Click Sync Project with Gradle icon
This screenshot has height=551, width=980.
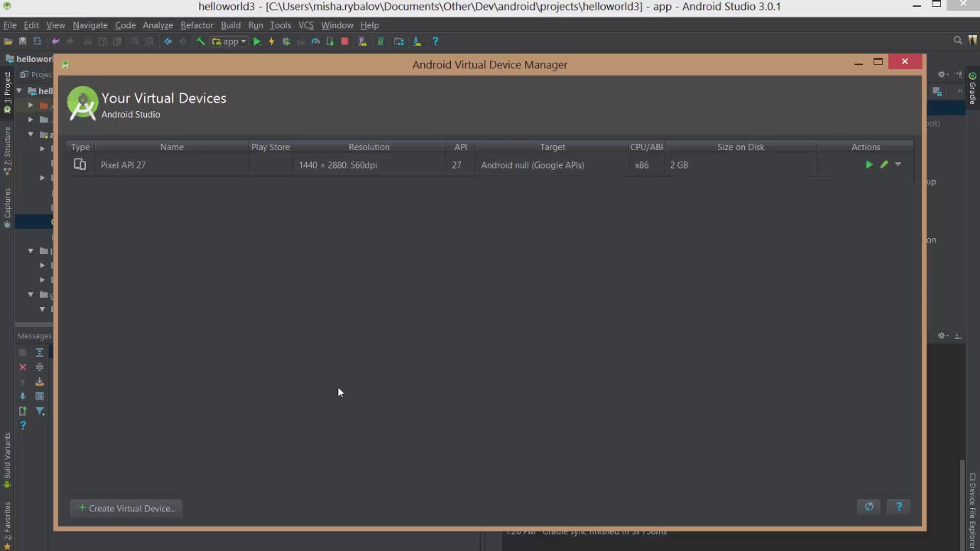click(x=381, y=41)
